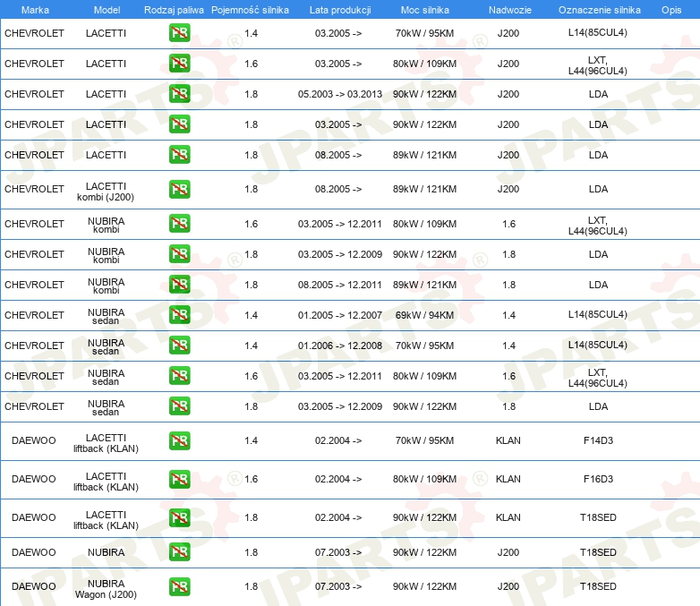Click the Marka column header
700x606 pixels.
click(35, 10)
